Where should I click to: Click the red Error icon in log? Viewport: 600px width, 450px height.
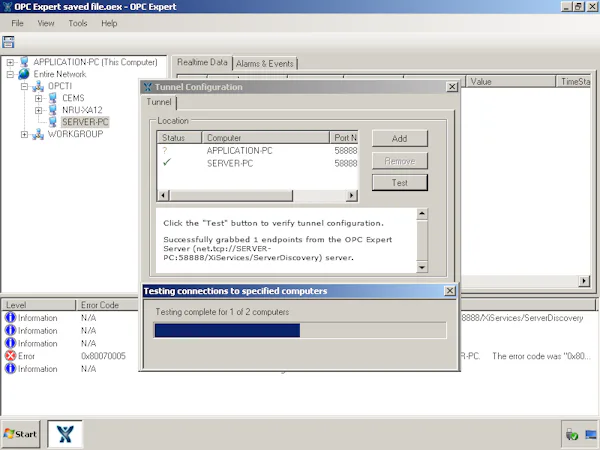[x=10, y=356]
